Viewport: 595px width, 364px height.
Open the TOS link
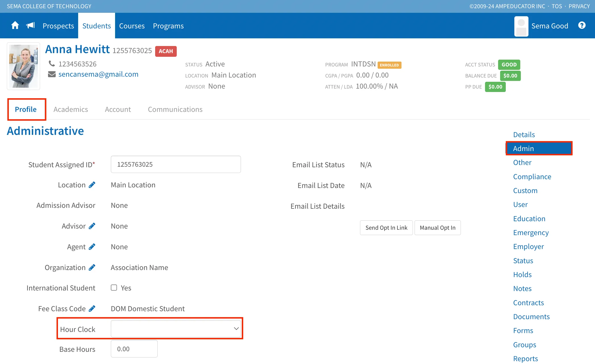(x=557, y=6)
